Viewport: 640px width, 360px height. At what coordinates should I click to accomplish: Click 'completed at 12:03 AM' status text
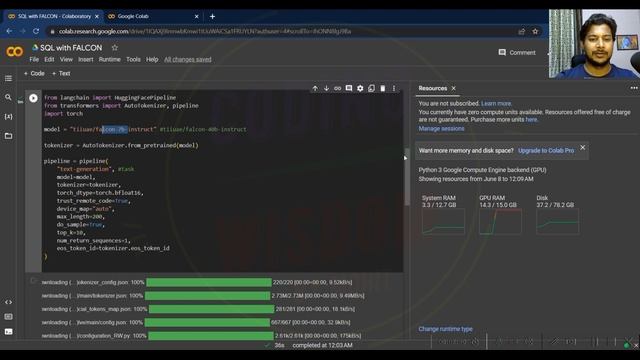coord(322,345)
